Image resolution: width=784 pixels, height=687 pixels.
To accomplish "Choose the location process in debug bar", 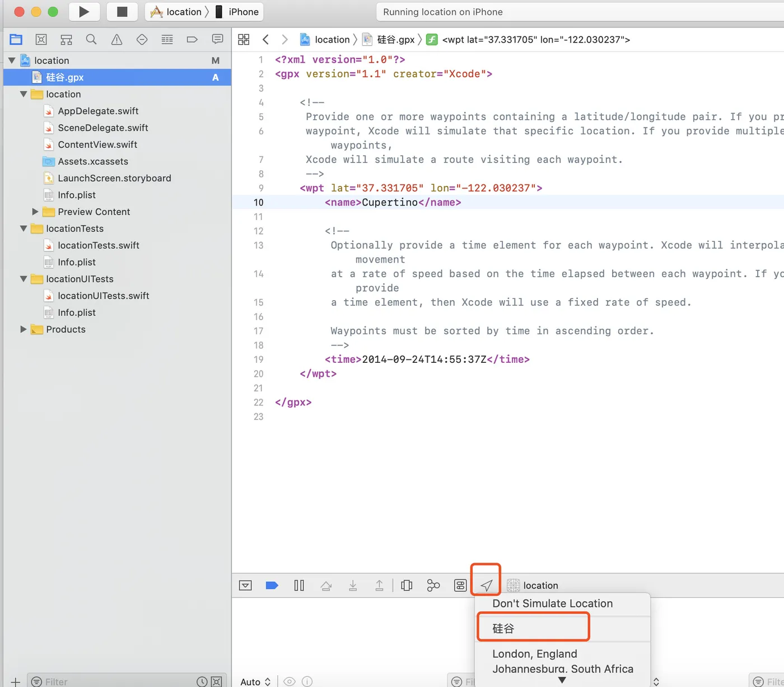I will [533, 586].
